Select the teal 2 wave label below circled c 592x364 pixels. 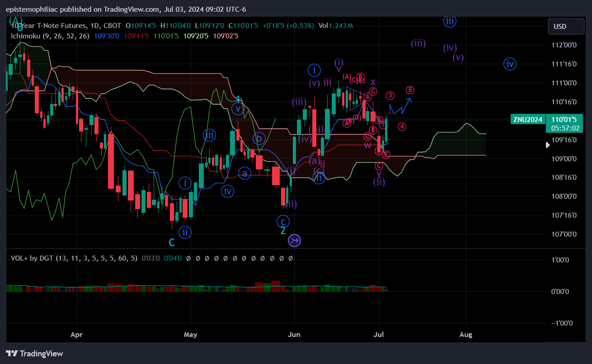pyautogui.click(x=283, y=231)
